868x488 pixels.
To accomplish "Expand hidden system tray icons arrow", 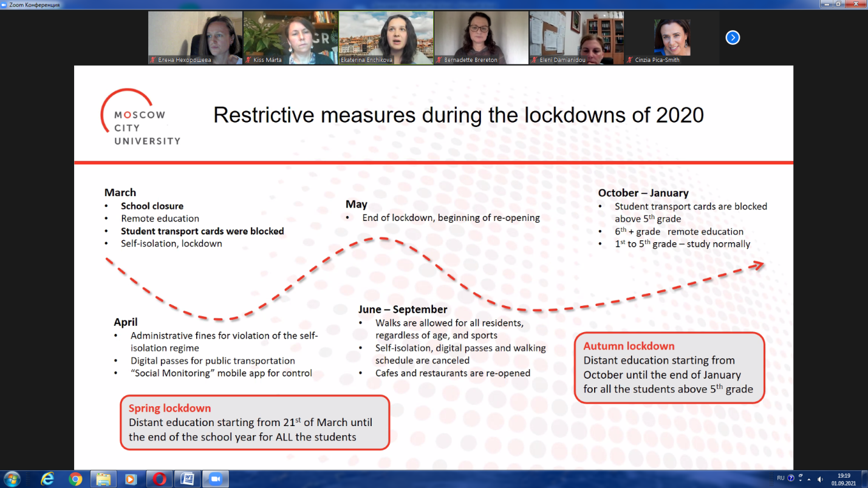I will tap(810, 479).
